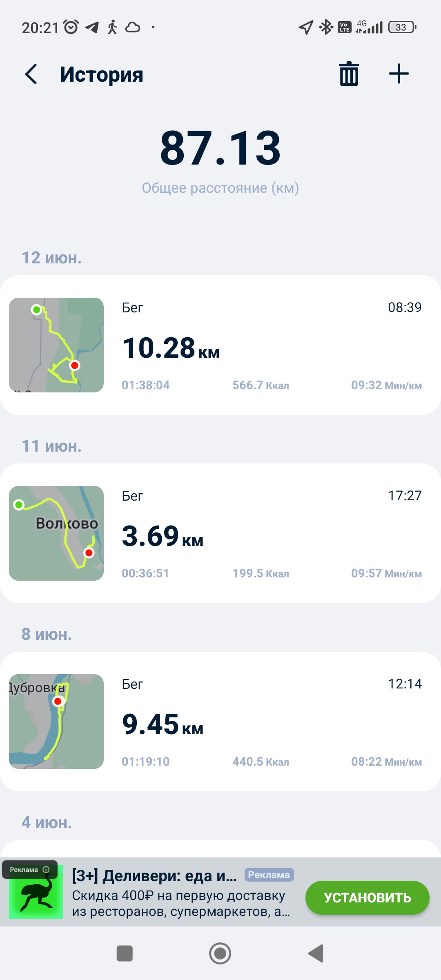The image size is (441, 980).
Task: Tap the ad info icon on Реклама badge
Action: (x=46, y=869)
